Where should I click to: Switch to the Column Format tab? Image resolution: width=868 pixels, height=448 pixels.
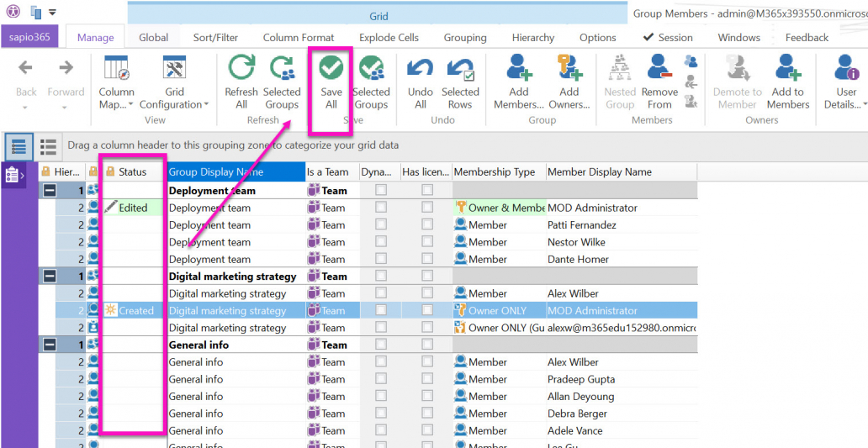coord(299,38)
